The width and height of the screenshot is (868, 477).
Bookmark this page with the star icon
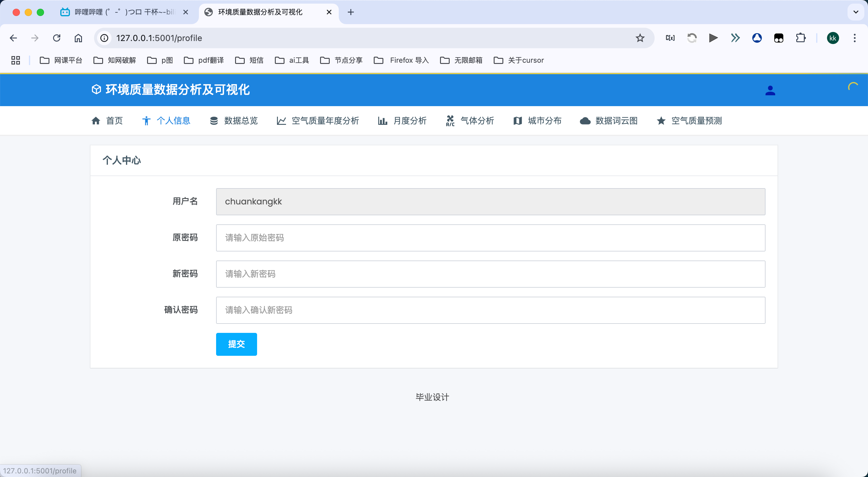[640, 38]
